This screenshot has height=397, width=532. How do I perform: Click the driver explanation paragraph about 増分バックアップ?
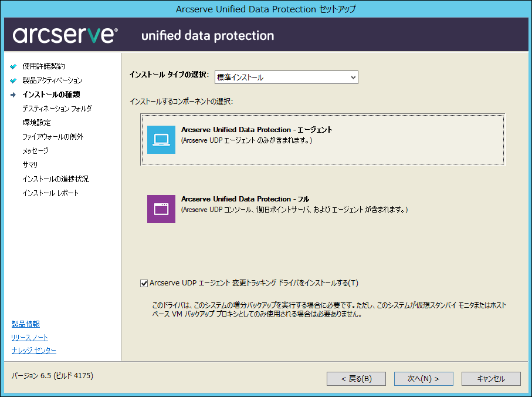point(329,309)
